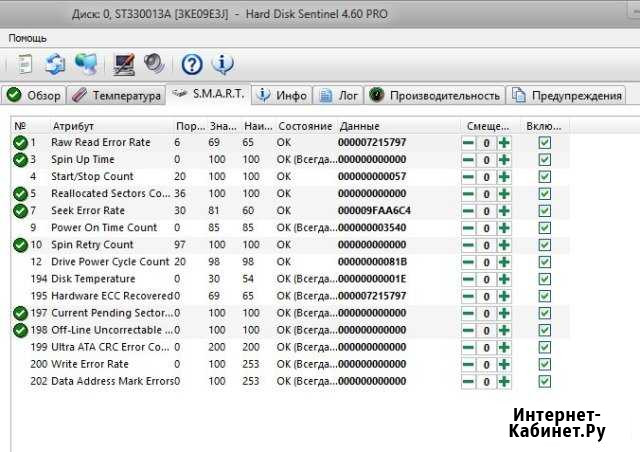Click data value 000000003540

[x=372, y=228]
